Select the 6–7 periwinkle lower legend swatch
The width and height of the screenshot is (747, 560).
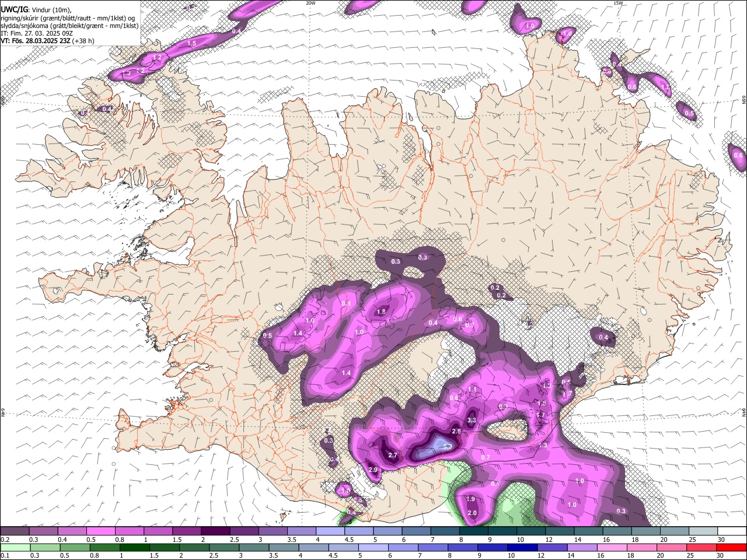[x=402, y=547]
